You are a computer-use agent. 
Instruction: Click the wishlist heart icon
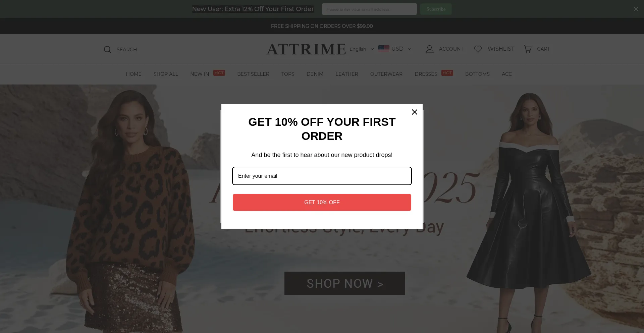point(478,49)
